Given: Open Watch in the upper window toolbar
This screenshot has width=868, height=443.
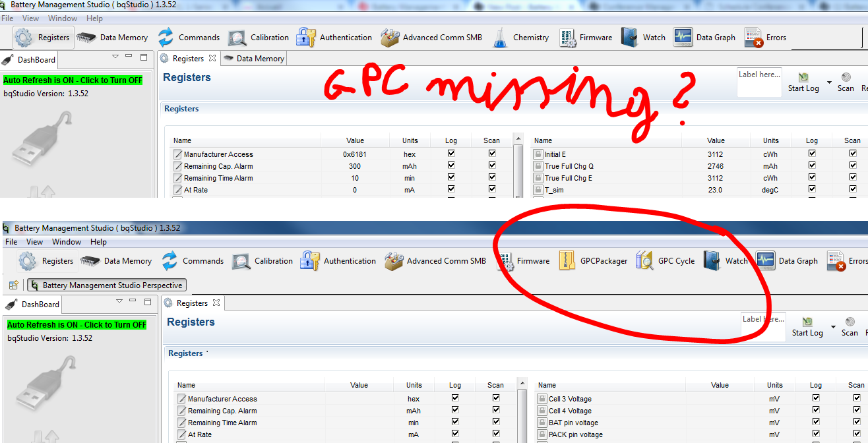Looking at the screenshot, I should tap(643, 38).
